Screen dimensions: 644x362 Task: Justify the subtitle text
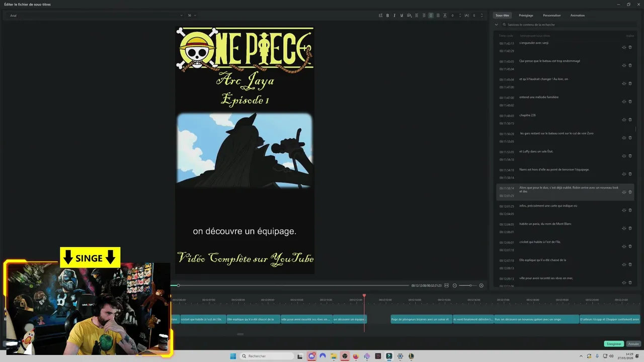438,16
